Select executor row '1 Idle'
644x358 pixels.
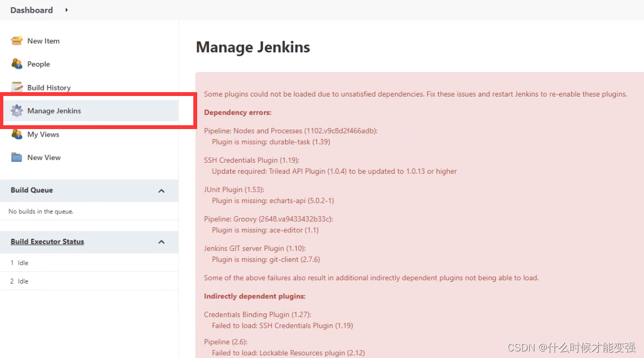89,263
